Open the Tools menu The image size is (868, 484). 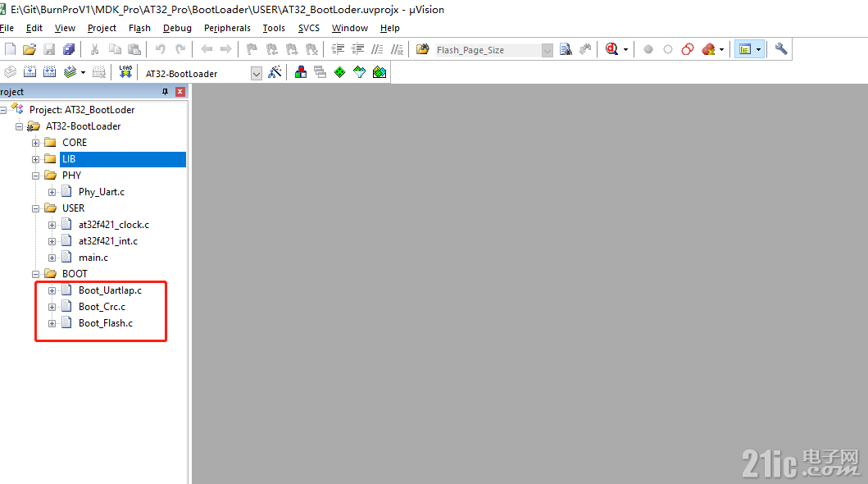(x=274, y=28)
